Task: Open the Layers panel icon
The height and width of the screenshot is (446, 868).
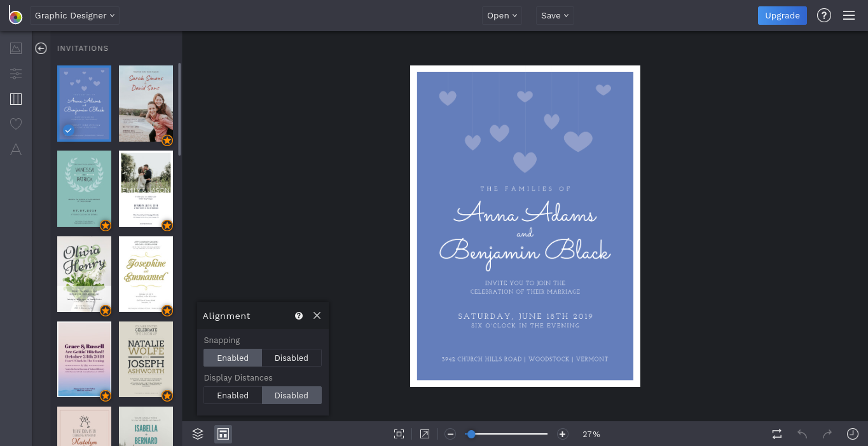Action: coord(198,434)
